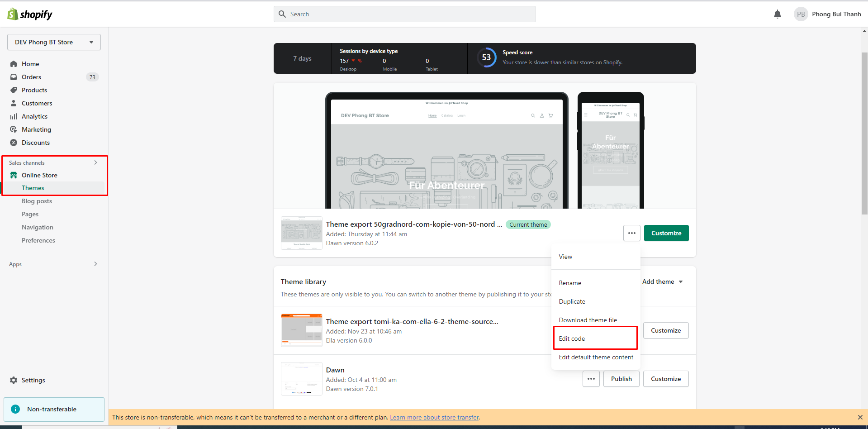The height and width of the screenshot is (429, 868).
Task: Click the search magnifier icon
Action: pyautogui.click(x=282, y=14)
